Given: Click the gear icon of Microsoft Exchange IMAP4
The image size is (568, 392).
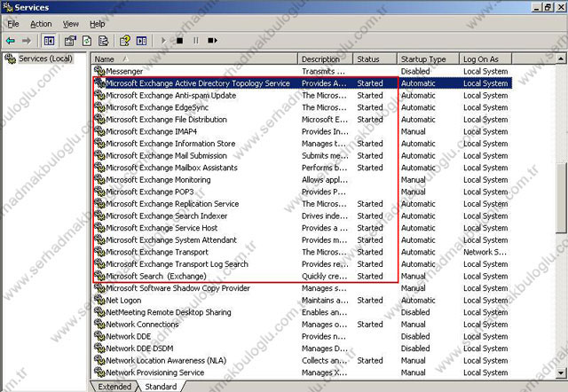Looking at the screenshot, I should point(99,131).
